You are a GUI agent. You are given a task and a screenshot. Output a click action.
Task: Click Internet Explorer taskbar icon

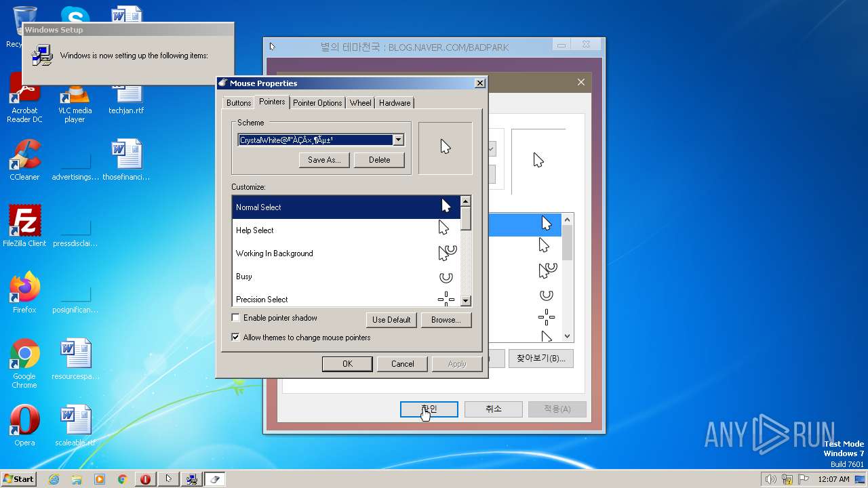coord(54,479)
